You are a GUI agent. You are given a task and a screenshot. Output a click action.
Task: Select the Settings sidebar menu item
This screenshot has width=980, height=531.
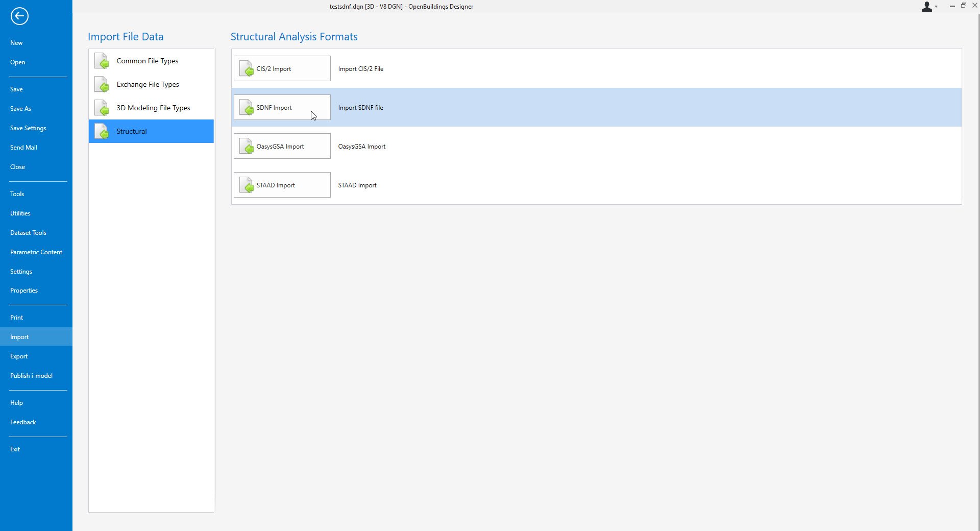(21, 271)
